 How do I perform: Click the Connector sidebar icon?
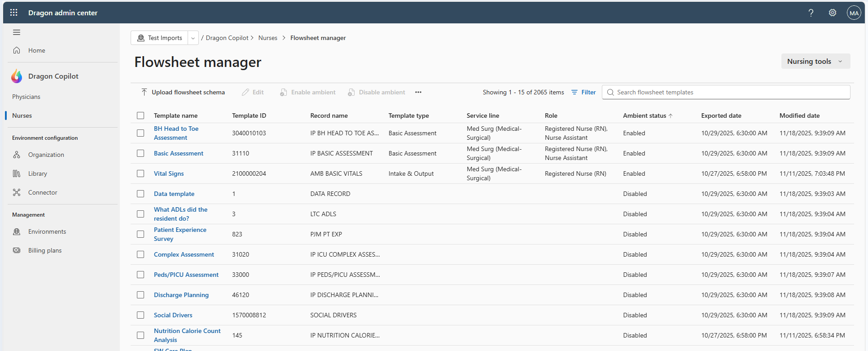(17, 192)
